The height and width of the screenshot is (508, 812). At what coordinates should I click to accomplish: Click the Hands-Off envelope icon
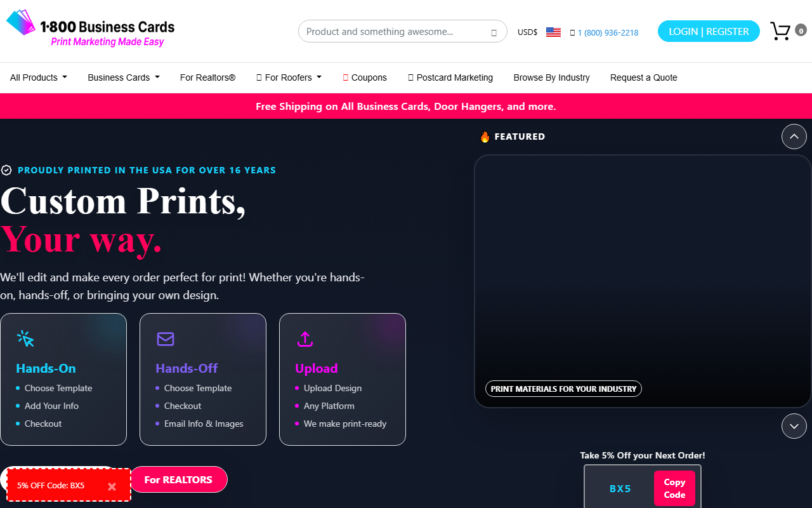pyautogui.click(x=166, y=339)
